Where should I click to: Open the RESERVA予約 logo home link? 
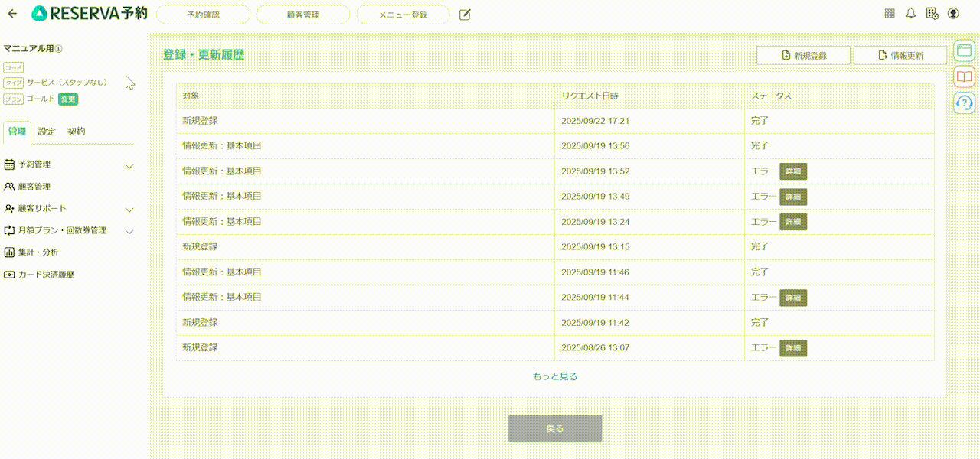90,14
